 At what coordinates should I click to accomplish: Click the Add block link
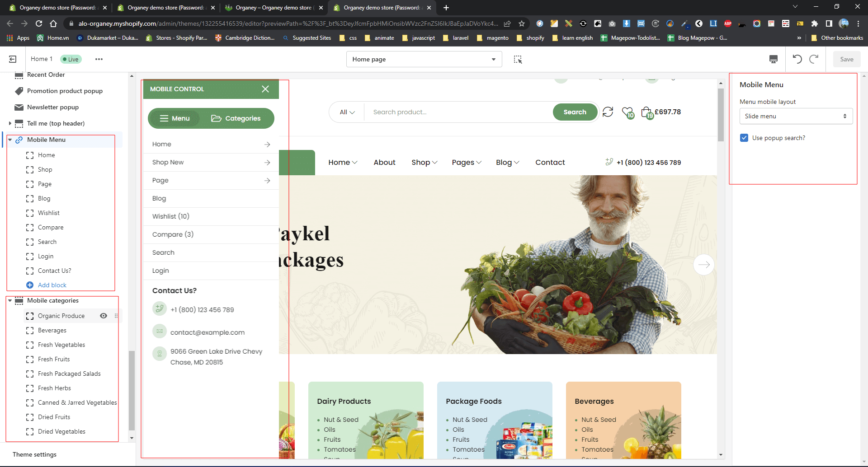[52, 285]
